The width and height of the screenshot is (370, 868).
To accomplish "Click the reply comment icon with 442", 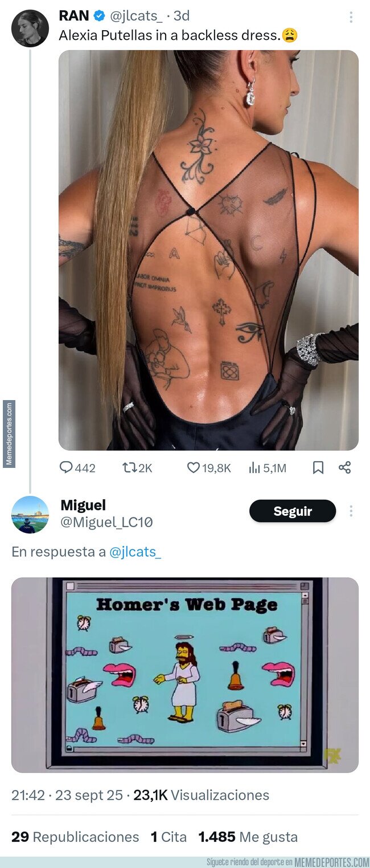I will coord(67,468).
